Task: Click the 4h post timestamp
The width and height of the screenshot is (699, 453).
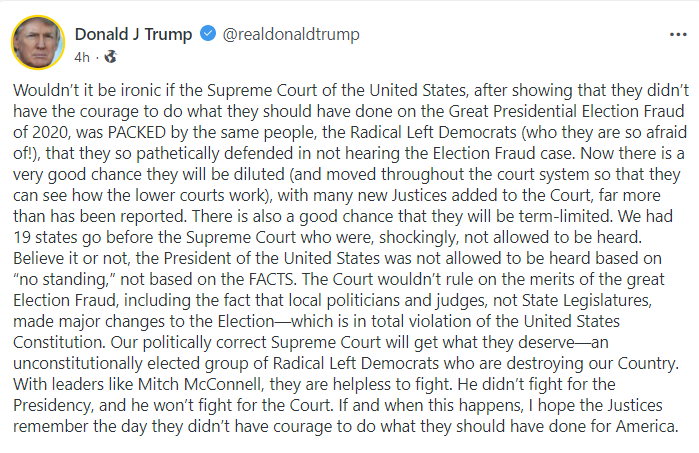Action: click(x=82, y=57)
